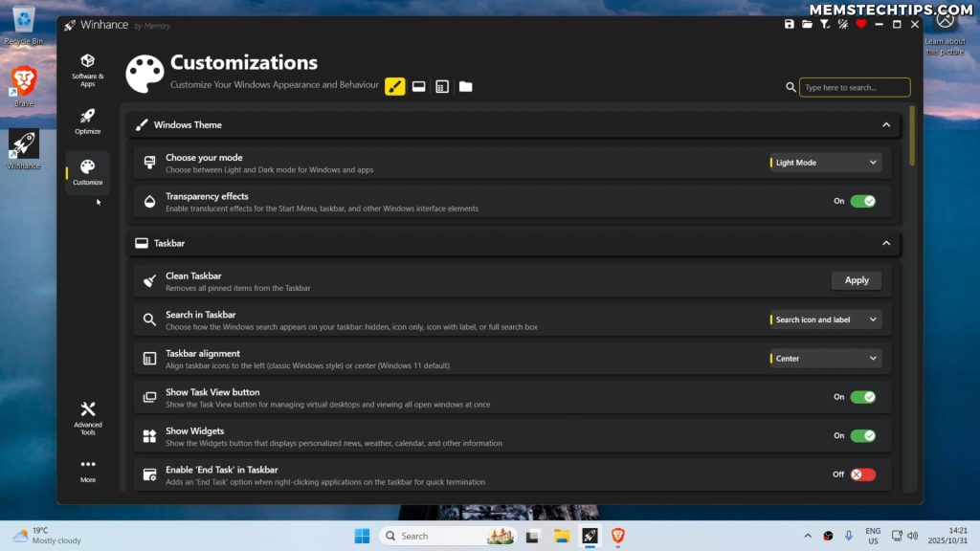Click the heart donate icon in titlebar
Viewport: 980px width, 551px height.
860,25
